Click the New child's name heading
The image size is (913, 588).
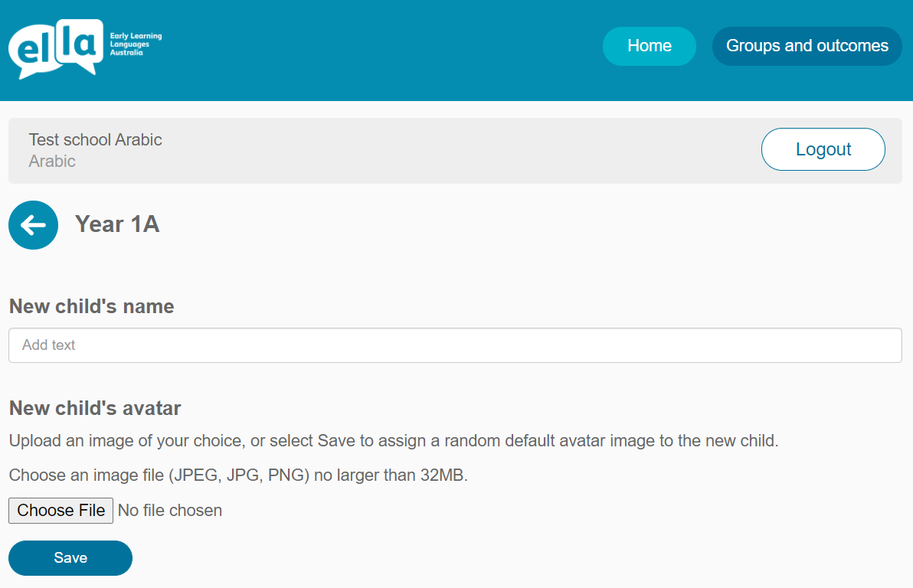pyautogui.click(x=91, y=306)
